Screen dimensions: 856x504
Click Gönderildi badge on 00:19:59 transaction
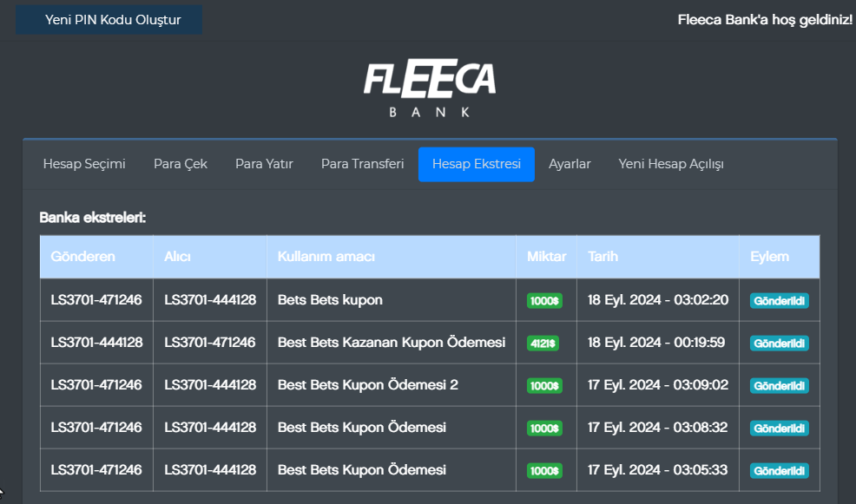(x=779, y=344)
